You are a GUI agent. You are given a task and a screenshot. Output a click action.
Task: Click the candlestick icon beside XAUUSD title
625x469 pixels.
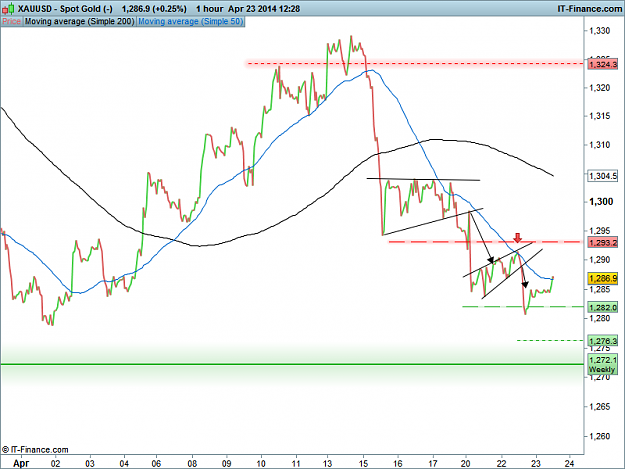pos(8,8)
